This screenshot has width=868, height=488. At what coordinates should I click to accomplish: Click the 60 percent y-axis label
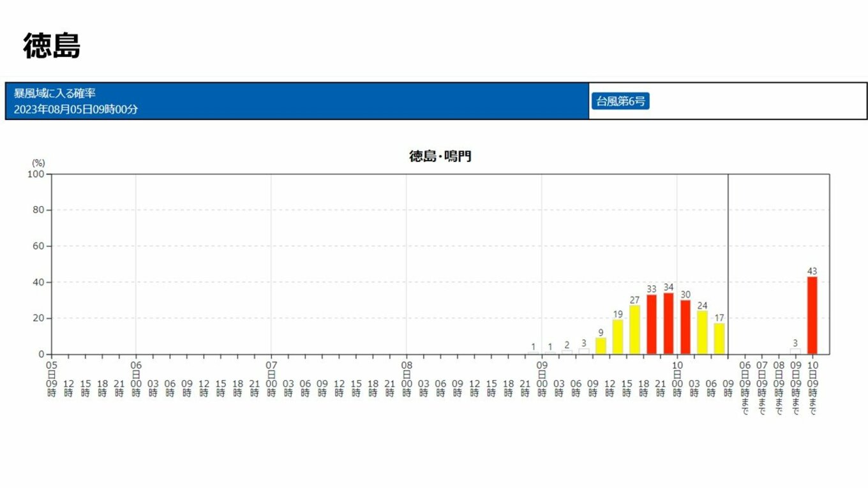38,246
